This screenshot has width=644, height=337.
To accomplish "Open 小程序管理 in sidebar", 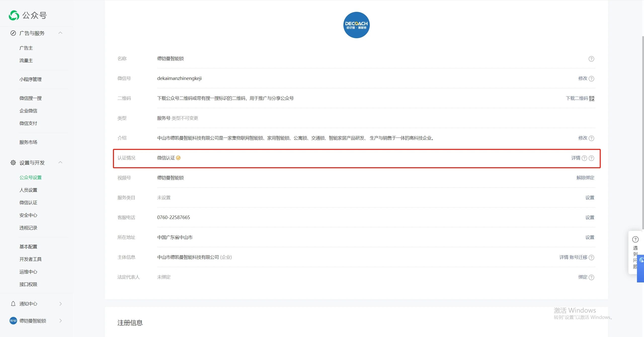I will [x=30, y=79].
